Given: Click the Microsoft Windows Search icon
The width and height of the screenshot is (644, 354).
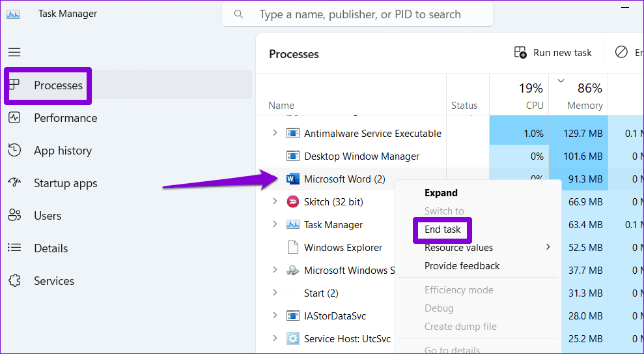Looking at the screenshot, I should [x=292, y=270].
